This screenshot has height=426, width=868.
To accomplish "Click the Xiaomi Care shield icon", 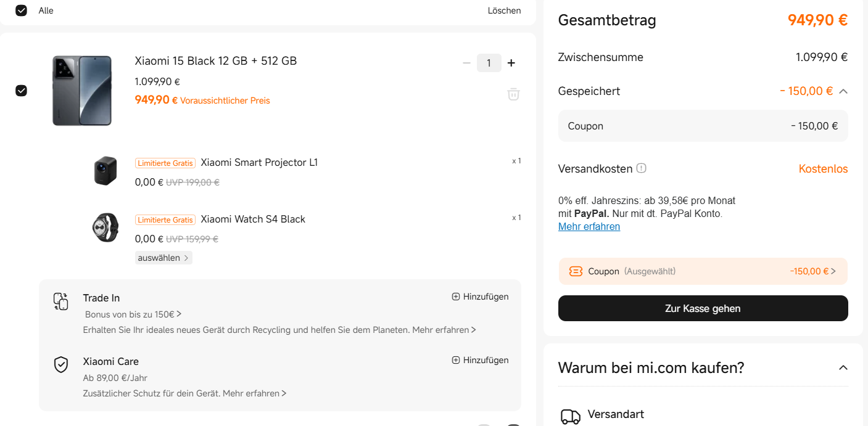I will (60, 364).
